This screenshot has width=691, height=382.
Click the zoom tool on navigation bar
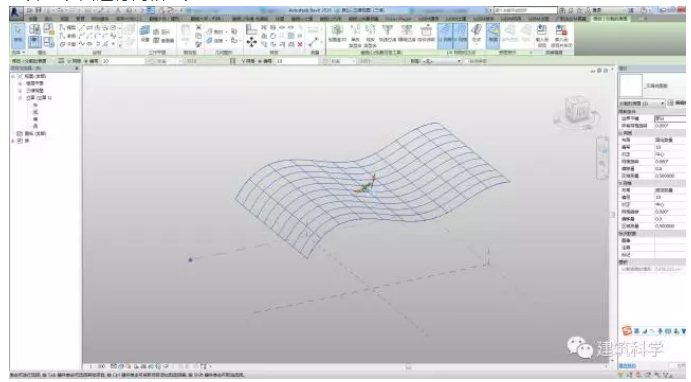[x=602, y=164]
